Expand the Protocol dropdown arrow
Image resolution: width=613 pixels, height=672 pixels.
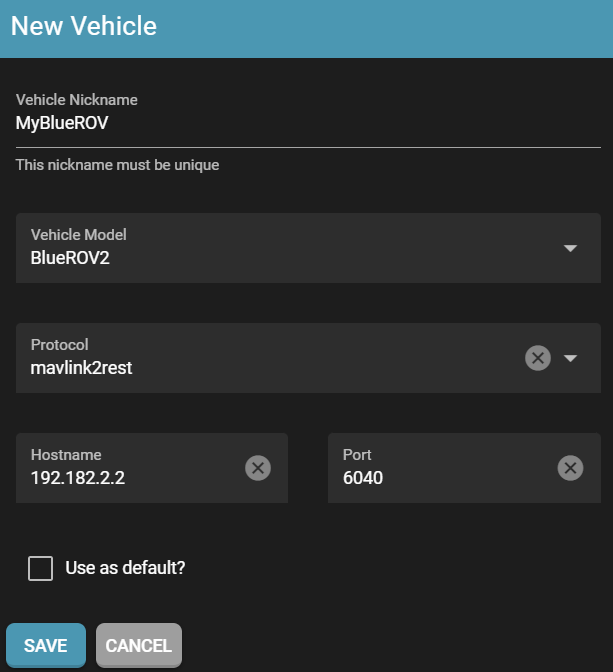[571, 358]
